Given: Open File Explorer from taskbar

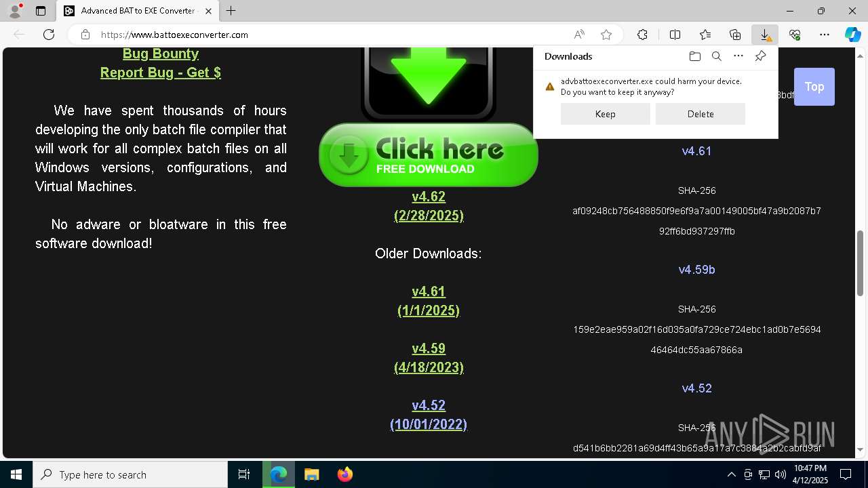Looking at the screenshot, I should coord(311,474).
